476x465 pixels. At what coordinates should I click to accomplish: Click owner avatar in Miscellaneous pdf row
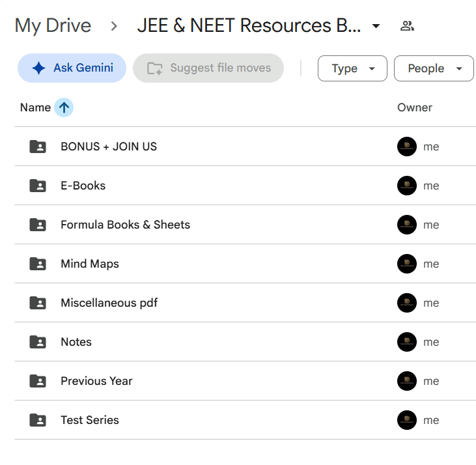(x=407, y=303)
